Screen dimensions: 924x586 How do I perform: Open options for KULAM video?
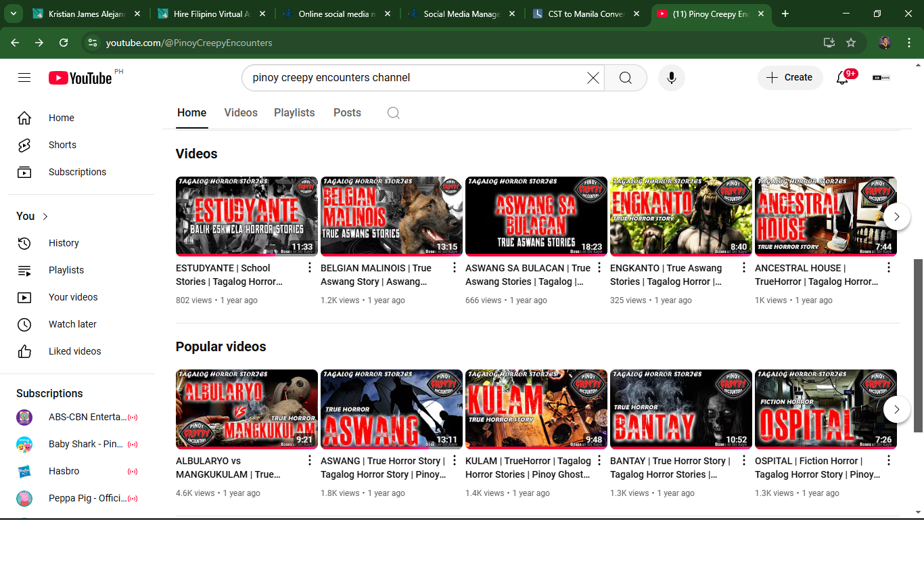tap(599, 460)
